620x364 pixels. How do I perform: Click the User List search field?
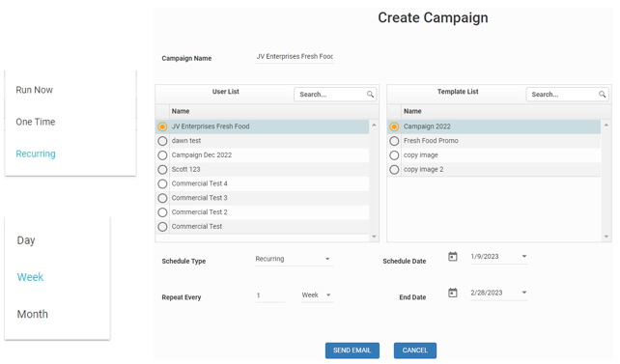point(335,95)
